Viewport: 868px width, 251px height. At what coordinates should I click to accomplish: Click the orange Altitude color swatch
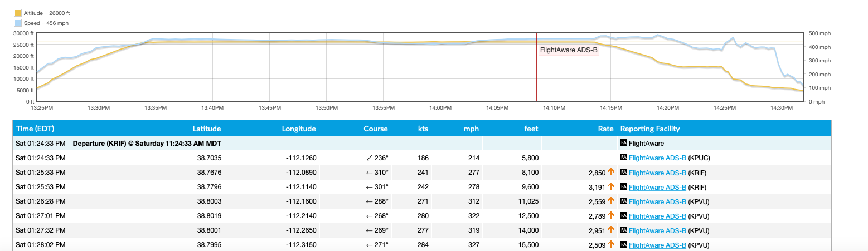click(18, 13)
